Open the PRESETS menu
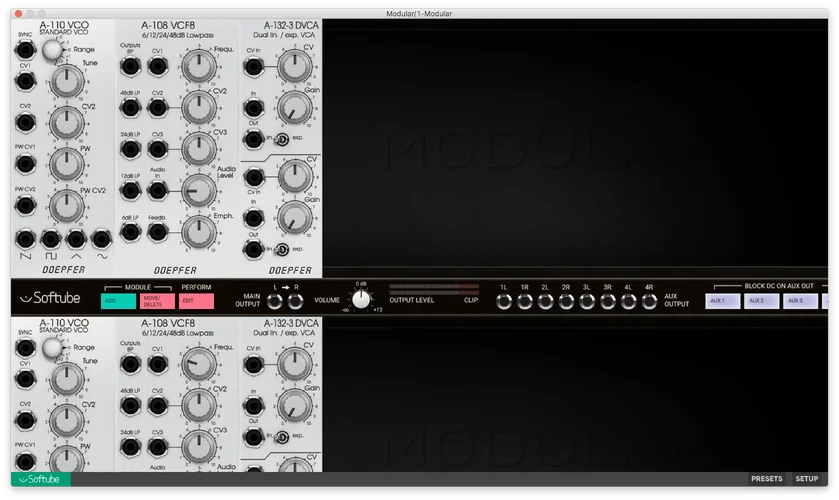This screenshot has width=839, height=500. coord(767,479)
